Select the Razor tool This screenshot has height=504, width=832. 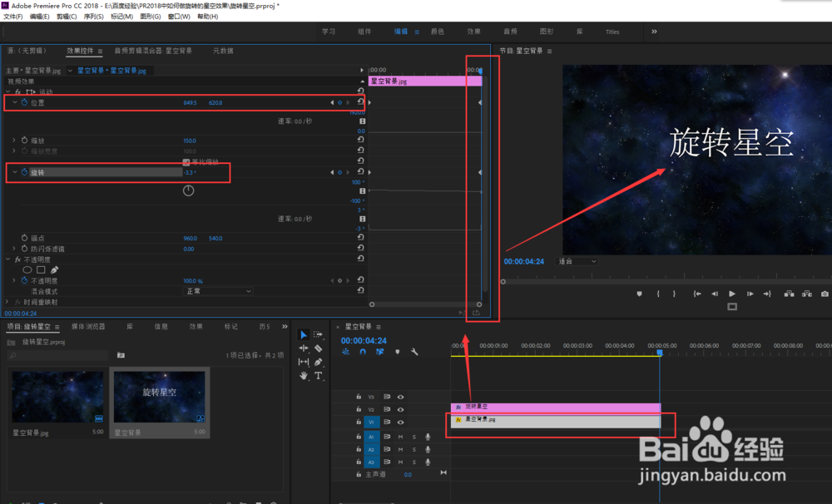click(318, 348)
